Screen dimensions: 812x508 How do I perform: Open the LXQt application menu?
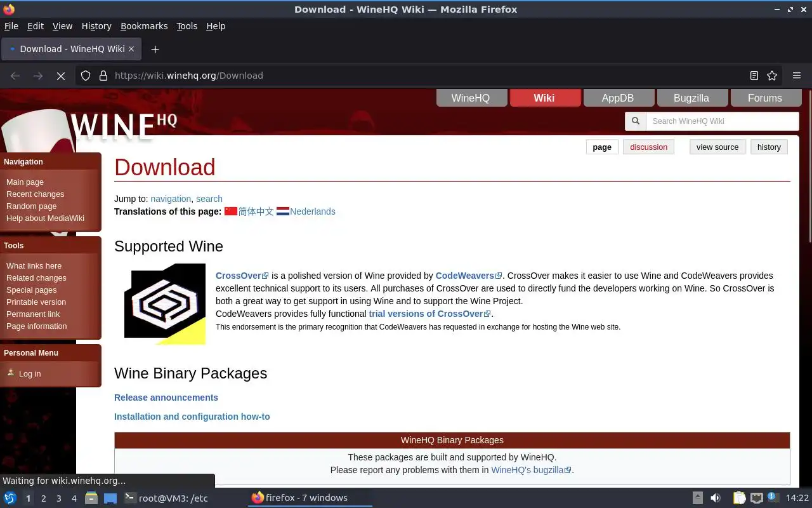pyautogui.click(x=10, y=498)
